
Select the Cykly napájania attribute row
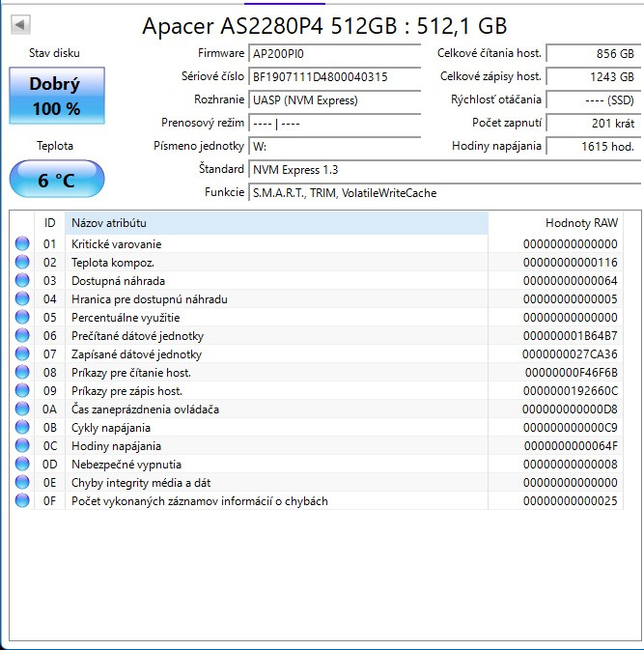pos(316,428)
